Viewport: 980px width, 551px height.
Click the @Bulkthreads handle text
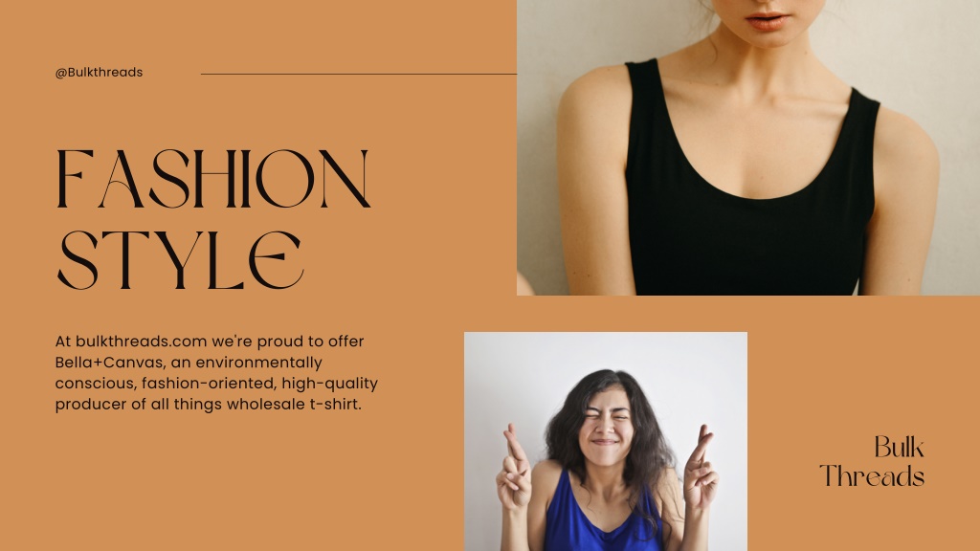pos(99,73)
